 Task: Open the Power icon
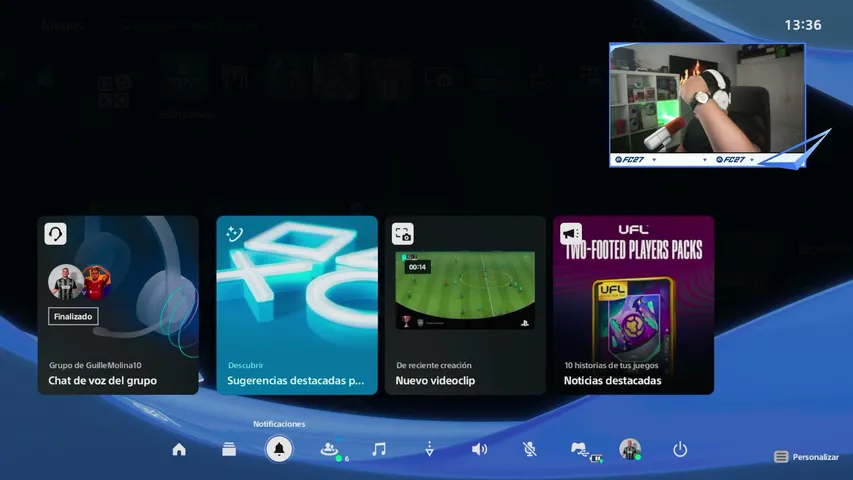coord(680,450)
